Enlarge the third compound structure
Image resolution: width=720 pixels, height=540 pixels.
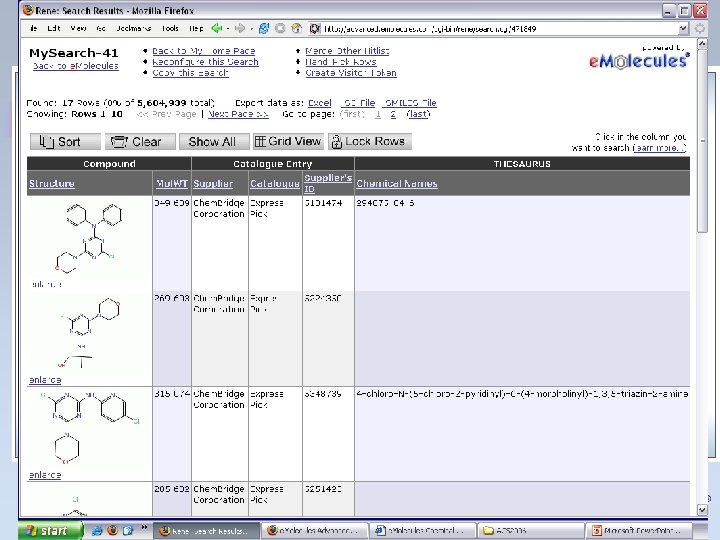point(45,475)
